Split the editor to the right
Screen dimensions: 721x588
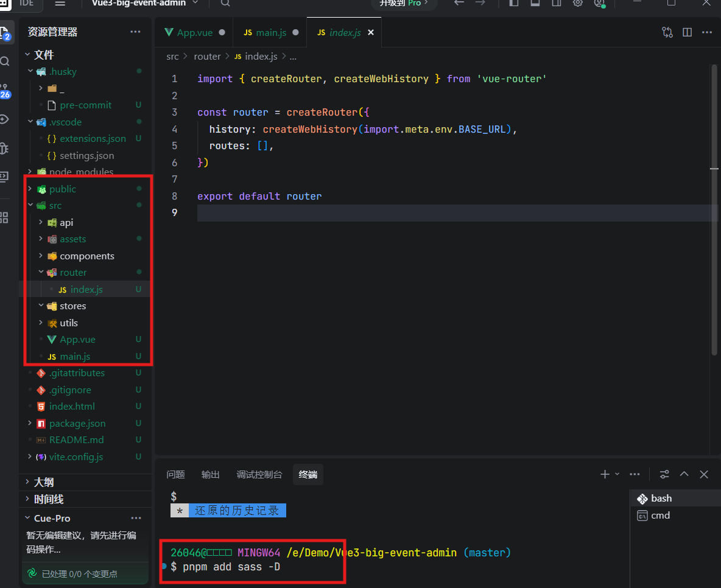coord(688,32)
